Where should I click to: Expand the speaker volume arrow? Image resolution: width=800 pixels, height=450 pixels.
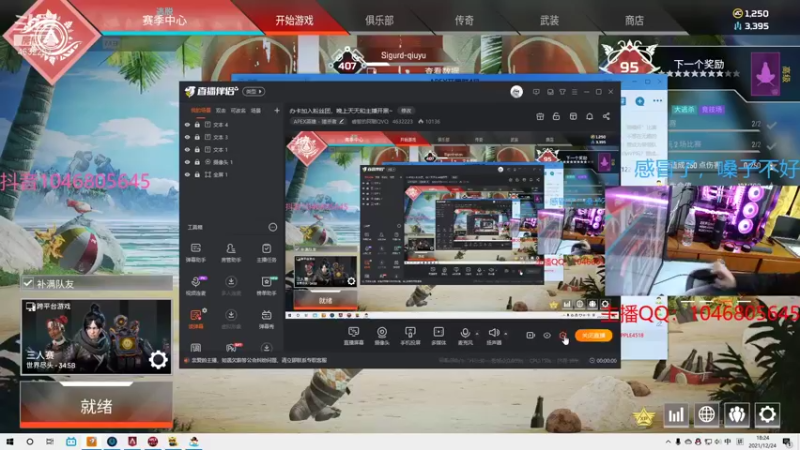point(506,334)
